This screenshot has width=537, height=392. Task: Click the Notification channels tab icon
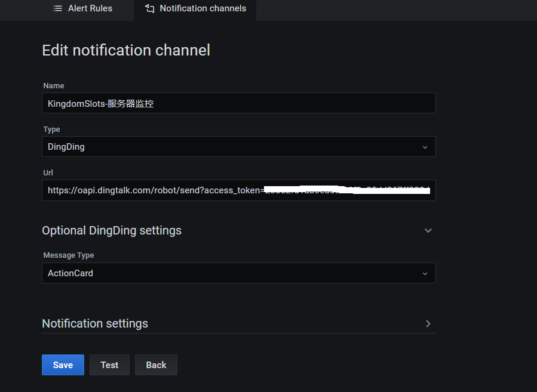click(x=149, y=8)
